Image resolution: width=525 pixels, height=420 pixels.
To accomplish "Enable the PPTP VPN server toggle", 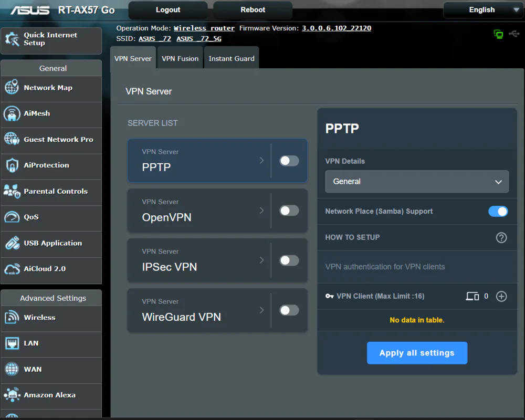I will [x=289, y=161].
